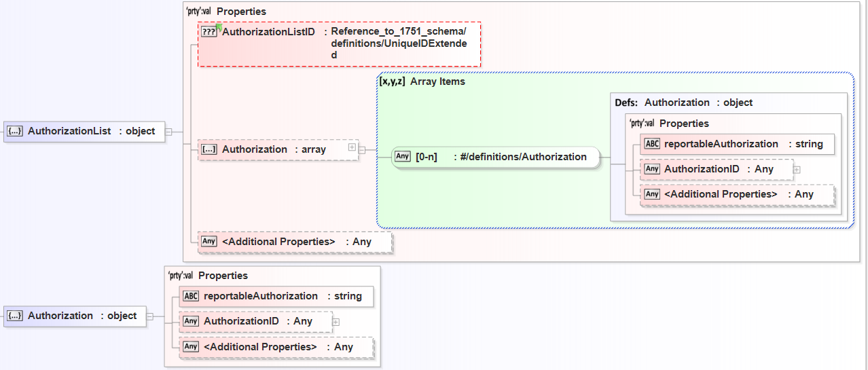Click the object icon of bottom Authorization node

coord(15,316)
